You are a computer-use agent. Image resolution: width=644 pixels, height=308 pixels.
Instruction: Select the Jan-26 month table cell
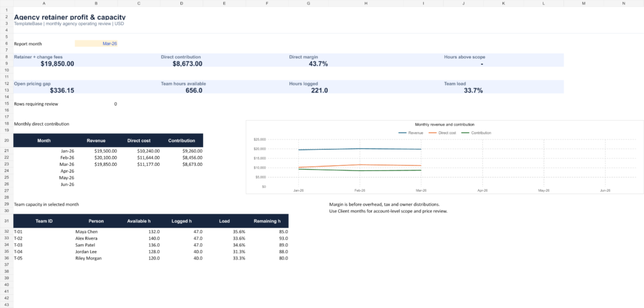(44, 151)
